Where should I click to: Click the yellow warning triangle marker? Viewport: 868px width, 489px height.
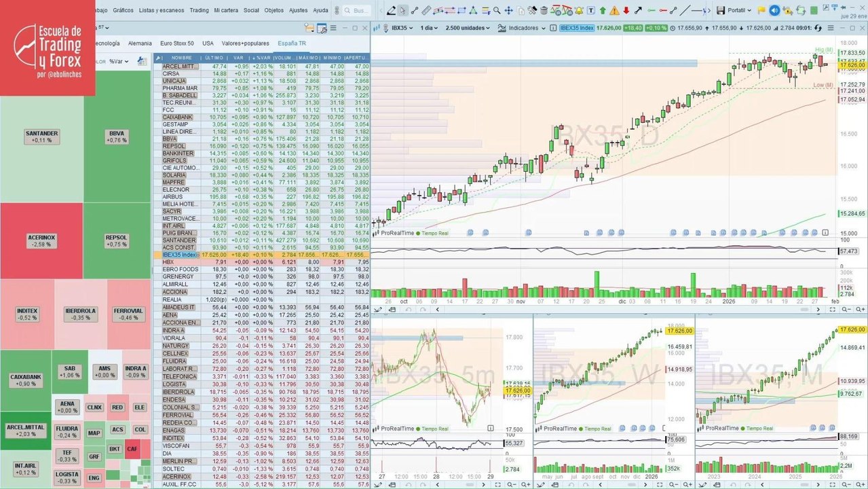point(614,10)
